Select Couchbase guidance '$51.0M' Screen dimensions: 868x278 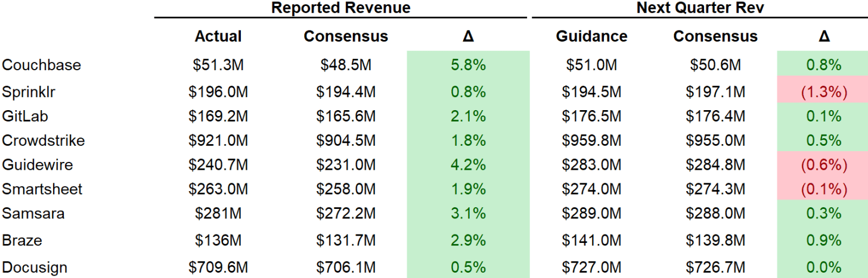click(x=591, y=65)
